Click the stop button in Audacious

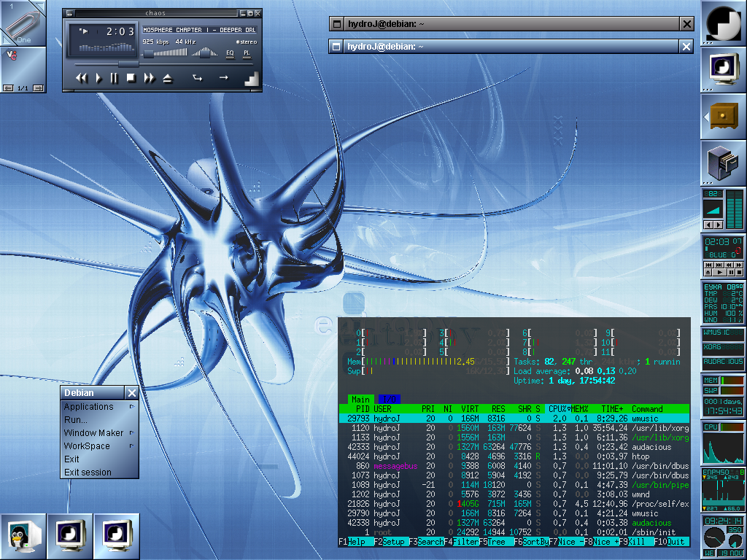click(131, 78)
